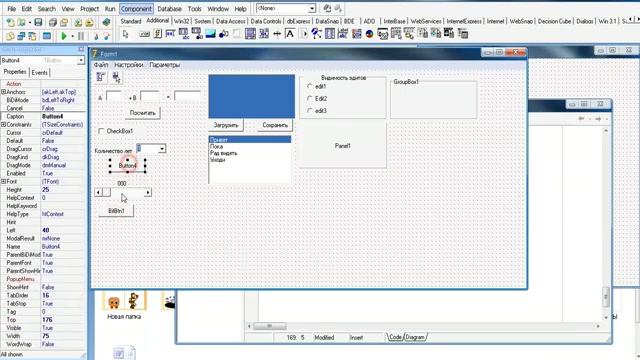This screenshot has height=360, width=640.
Task: Switch to the Events tab
Action: pos(39,73)
